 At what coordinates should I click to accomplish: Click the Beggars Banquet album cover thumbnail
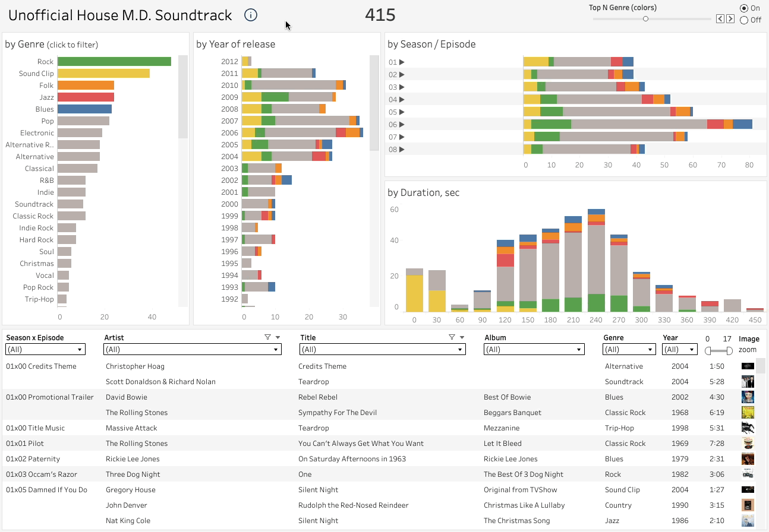click(x=747, y=413)
